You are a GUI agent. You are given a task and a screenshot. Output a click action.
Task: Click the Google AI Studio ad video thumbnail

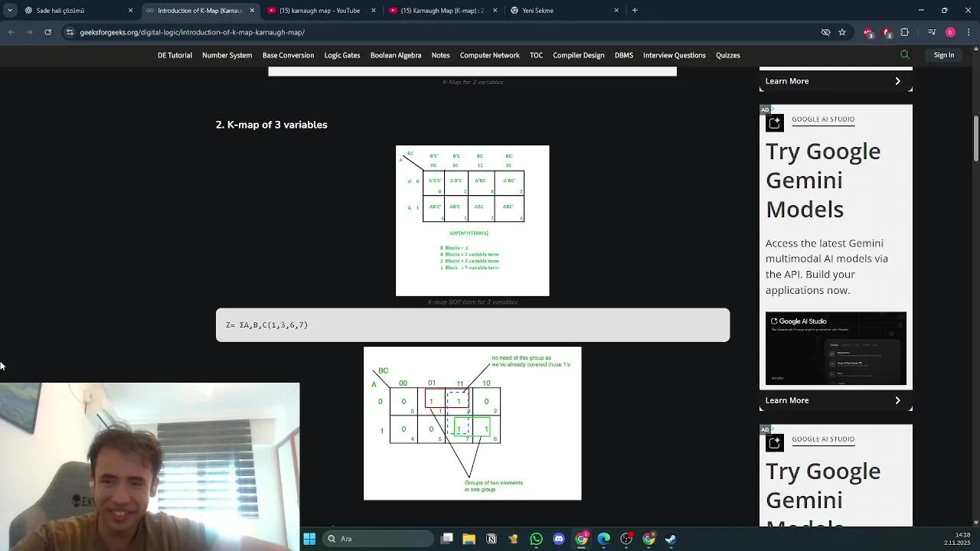click(836, 348)
